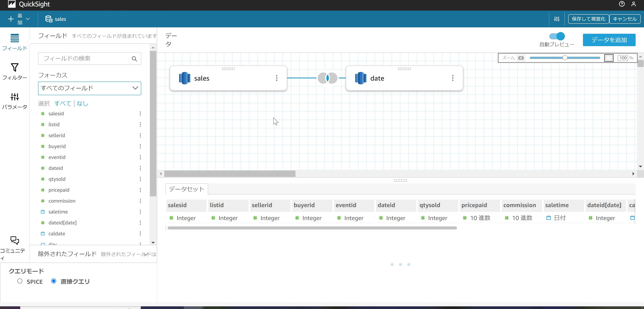Open the add (追加) dropdown
644x309 pixels.
point(19,19)
